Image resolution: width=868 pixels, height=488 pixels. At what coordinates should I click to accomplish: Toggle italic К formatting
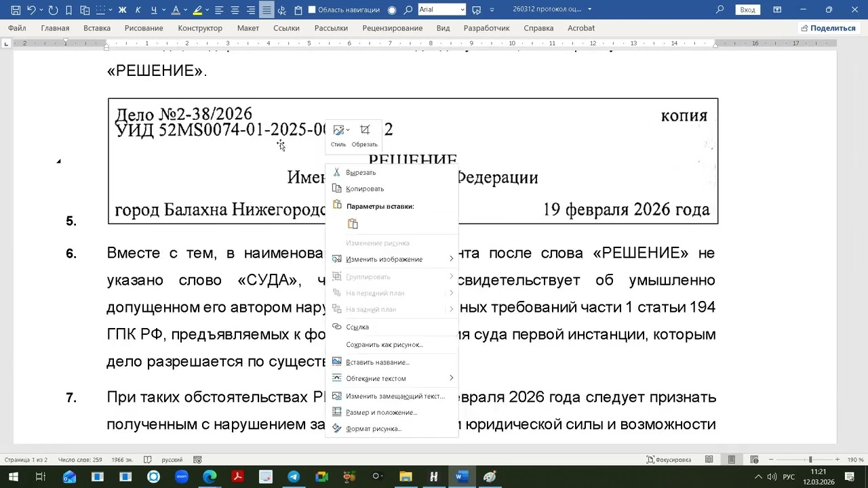138,10
